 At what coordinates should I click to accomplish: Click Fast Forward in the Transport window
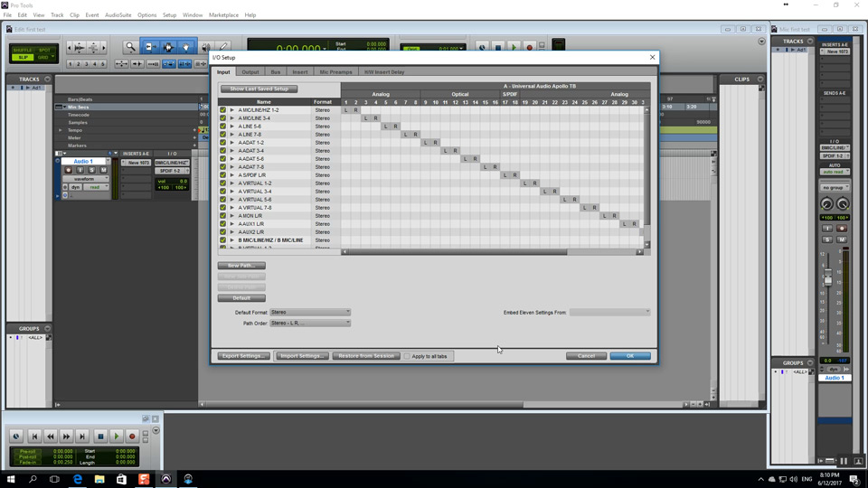66,436
